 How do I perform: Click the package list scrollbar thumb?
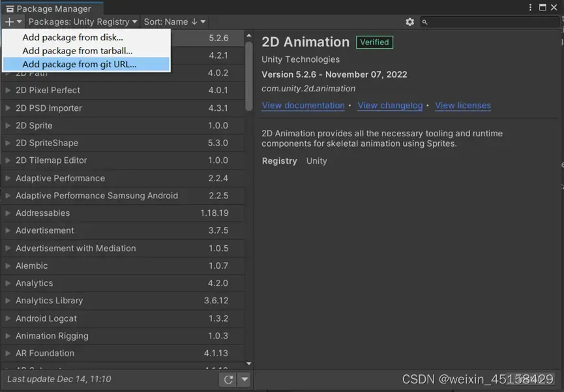249,76
